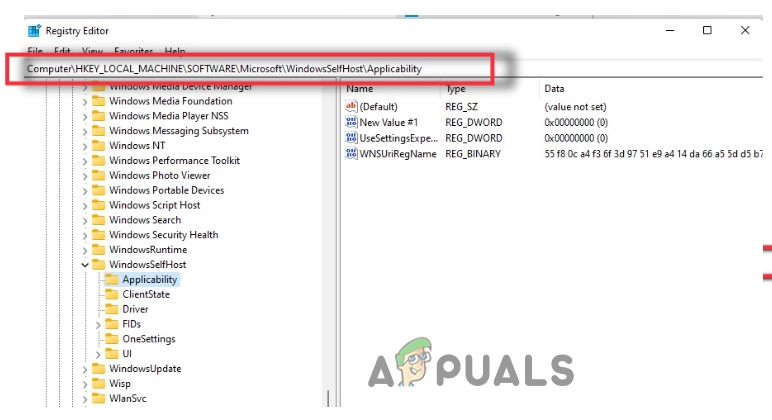
Task: Select the New Value #1 entry name
Action: [388, 122]
